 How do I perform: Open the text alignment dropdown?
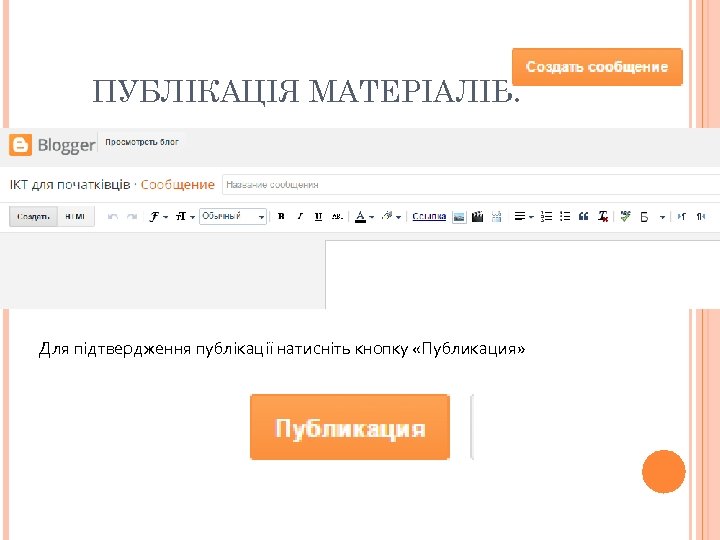[x=523, y=217]
